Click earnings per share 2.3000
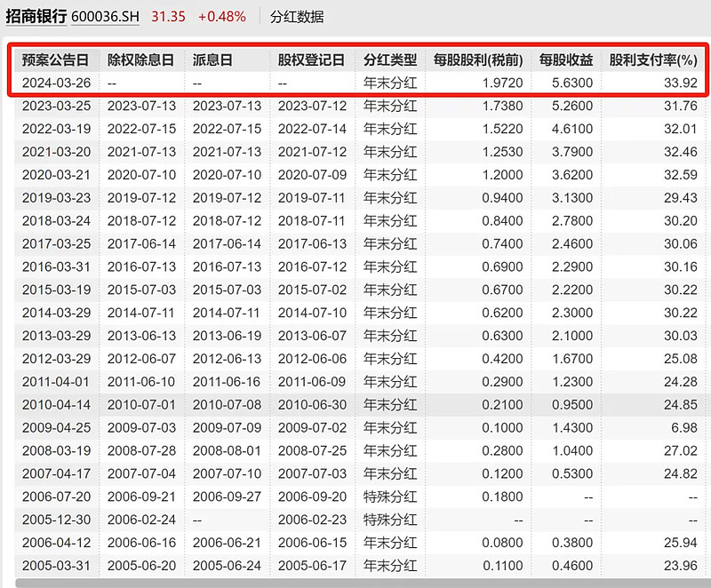 point(572,313)
